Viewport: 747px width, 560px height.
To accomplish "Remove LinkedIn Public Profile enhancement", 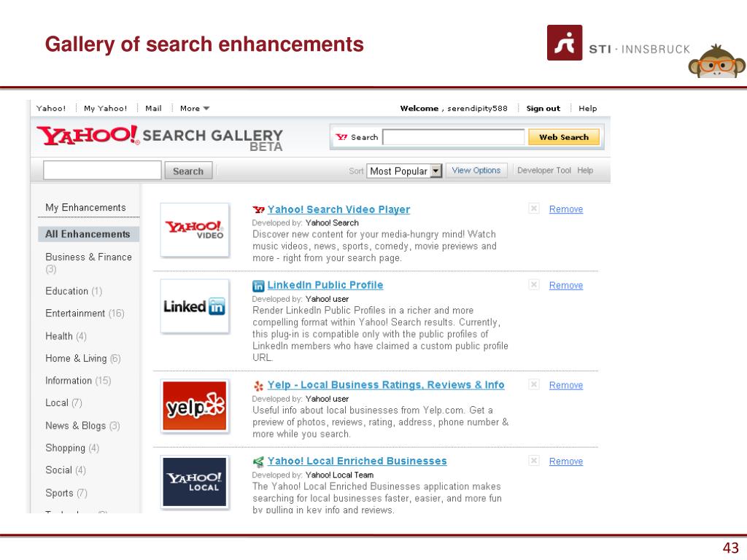I will pos(566,286).
